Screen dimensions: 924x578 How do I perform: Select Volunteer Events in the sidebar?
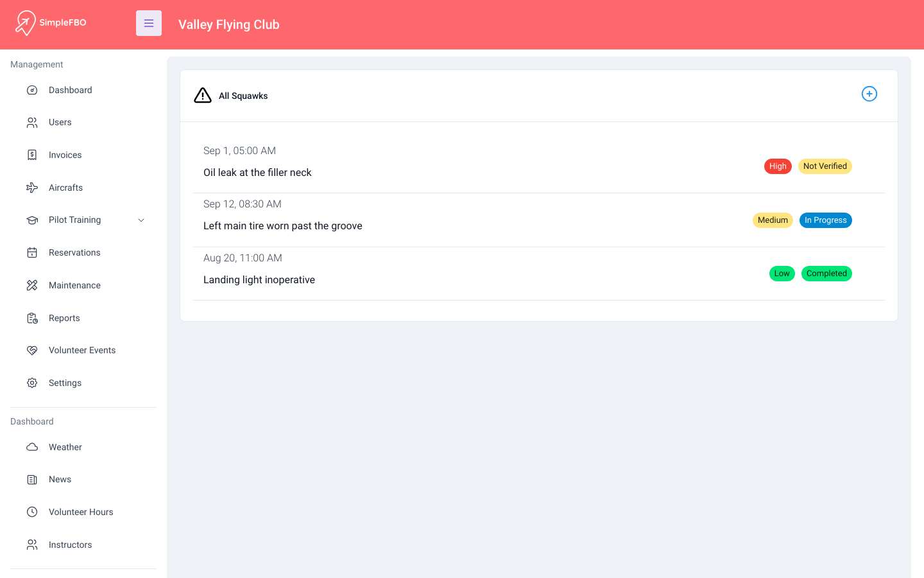(83, 350)
